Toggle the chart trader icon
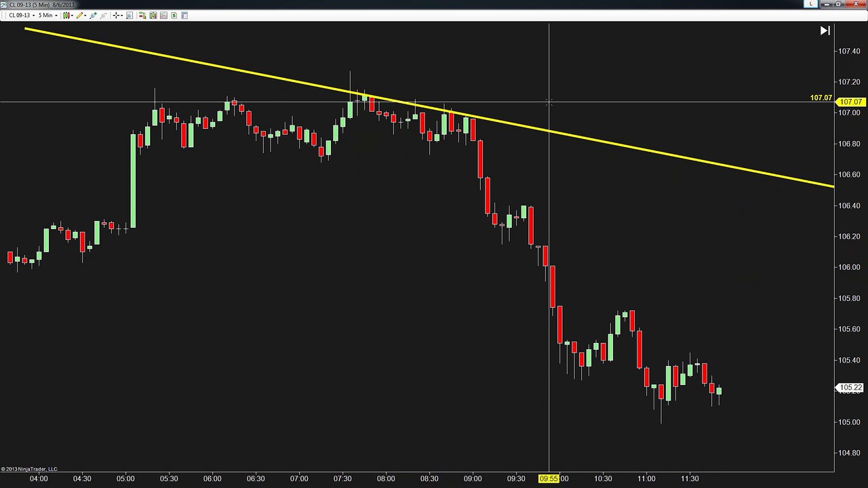Image resolution: width=868 pixels, height=488 pixels. tap(142, 16)
